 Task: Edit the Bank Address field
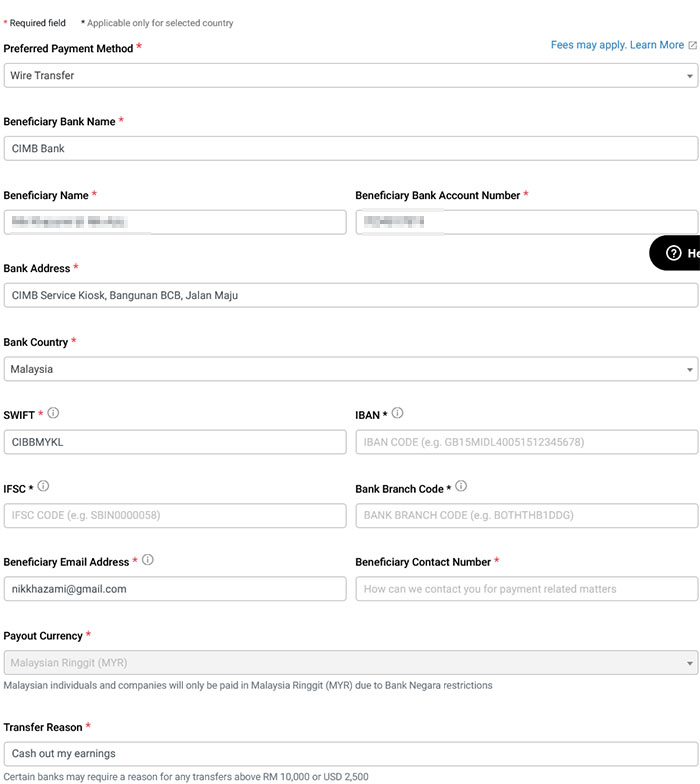click(350, 295)
